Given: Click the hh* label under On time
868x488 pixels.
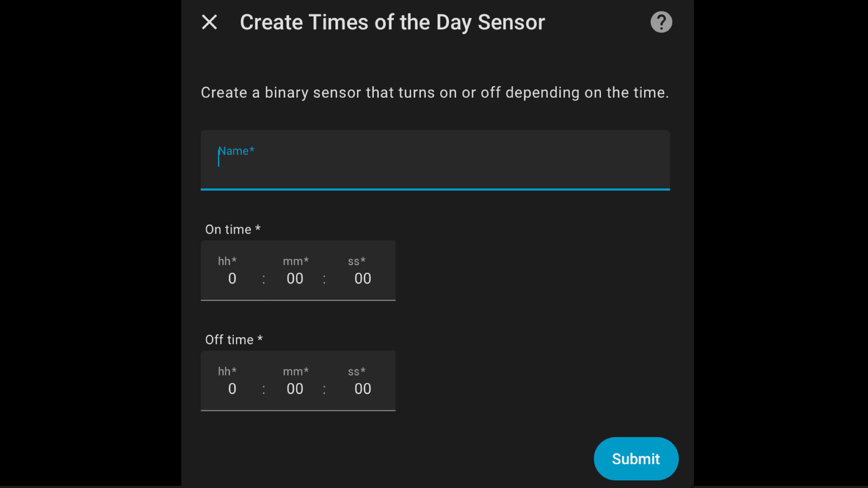Looking at the screenshot, I should (227, 261).
